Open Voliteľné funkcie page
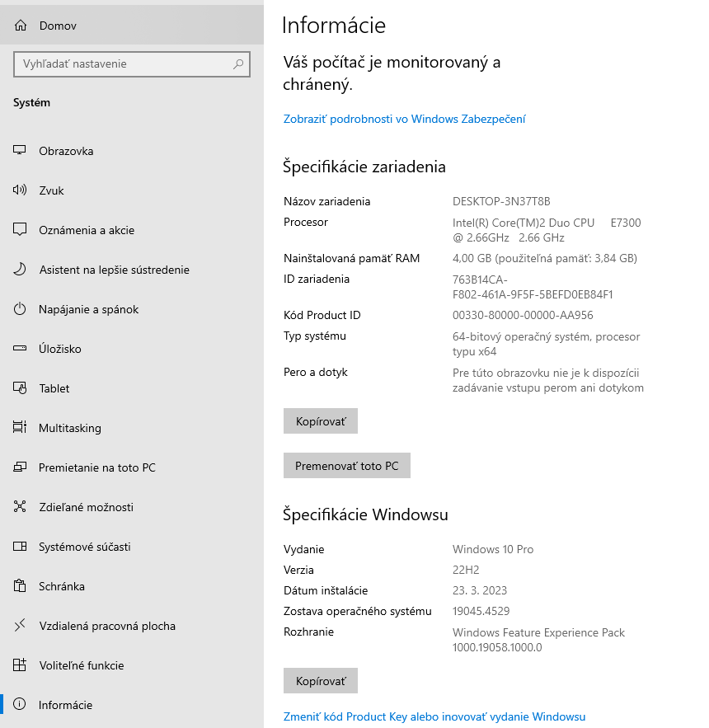The width and height of the screenshot is (709, 728). pyautogui.click(x=81, y=665)
